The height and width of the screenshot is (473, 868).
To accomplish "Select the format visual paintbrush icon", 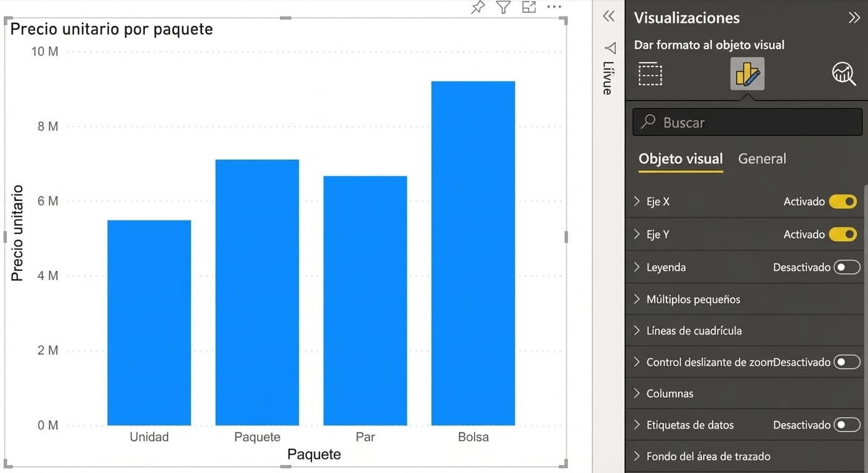I will pos(747,74).
